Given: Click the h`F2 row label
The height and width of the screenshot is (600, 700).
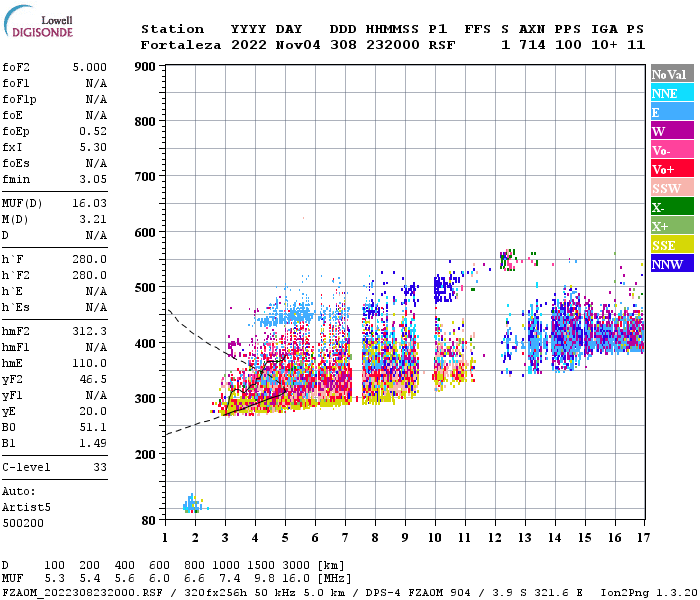Looking at the screenshot, I should tap(16, 275).
